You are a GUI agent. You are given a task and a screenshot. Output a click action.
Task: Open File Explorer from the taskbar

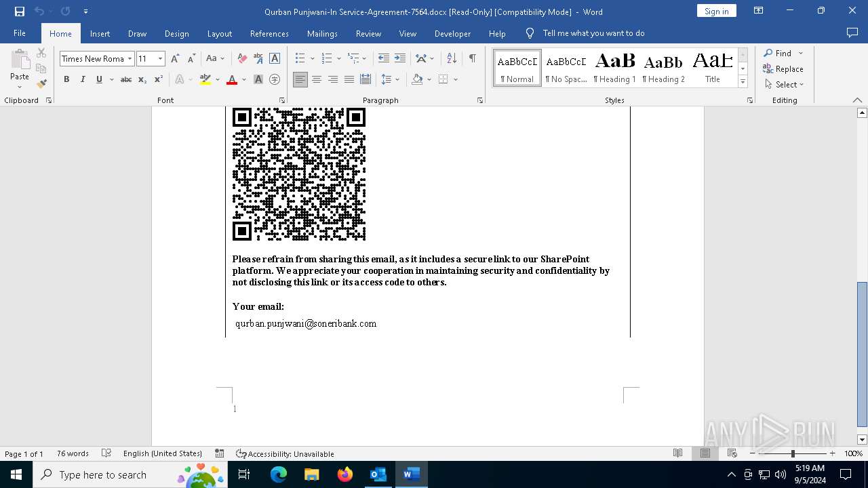311,474
